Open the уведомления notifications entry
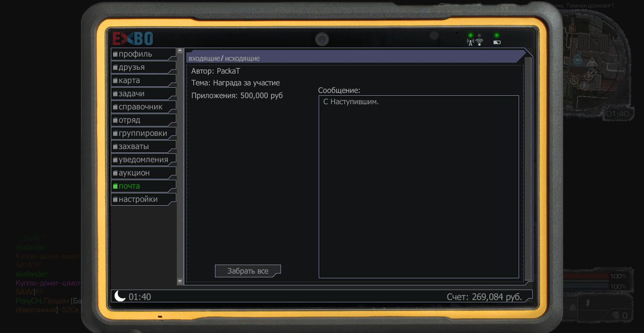This screenshot has width=644, height=333. 143,160
